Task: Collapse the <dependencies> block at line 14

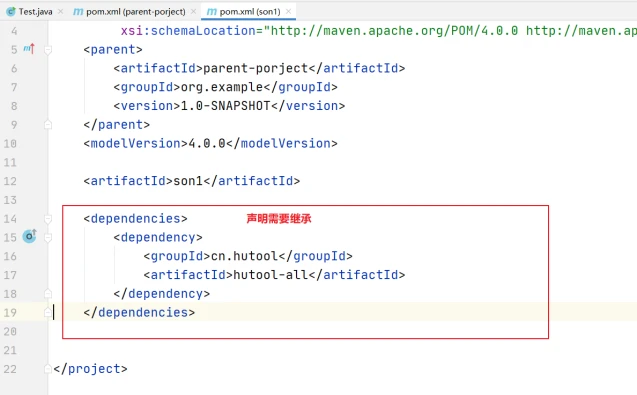Action: (48, 219)
